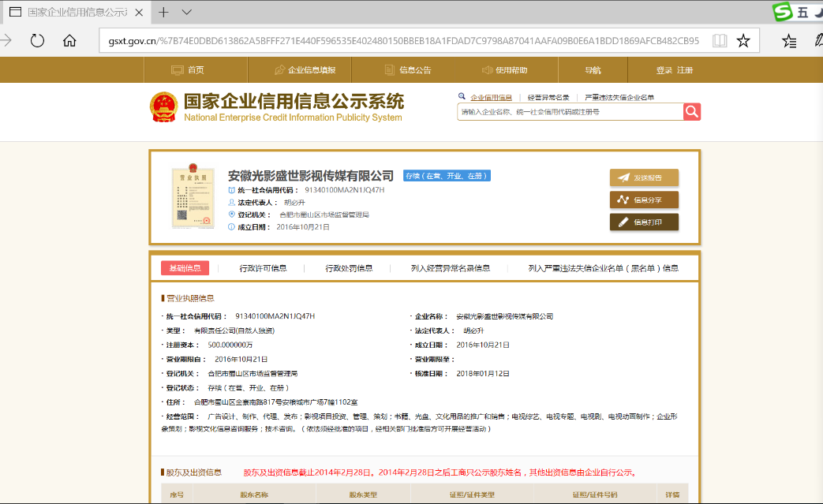The image size is (823, 504).
Task: Select 严重违法失信企业名单 search option
Action: coord(619,97)
